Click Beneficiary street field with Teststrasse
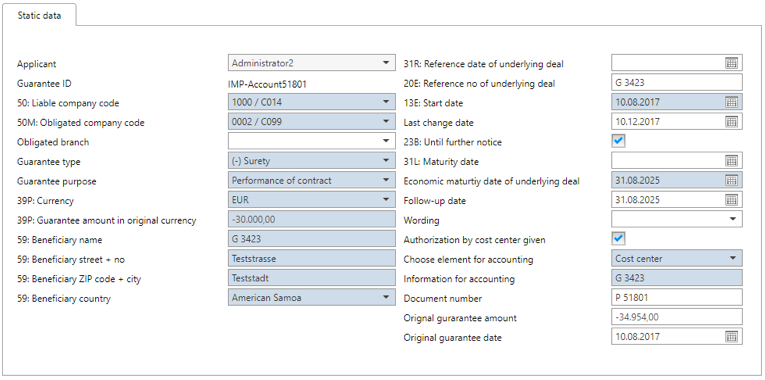Image resolution: width=765 pixels, height=380 pixels. point(311,258)
